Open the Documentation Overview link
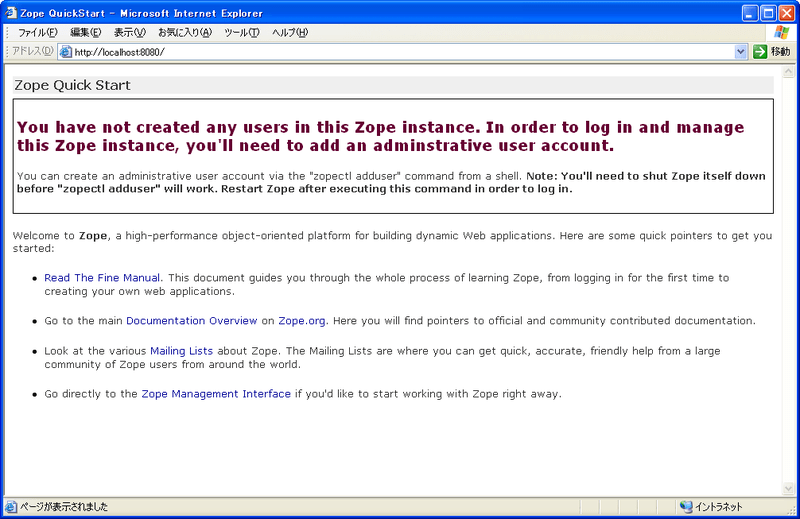 (x=191, y=321)
